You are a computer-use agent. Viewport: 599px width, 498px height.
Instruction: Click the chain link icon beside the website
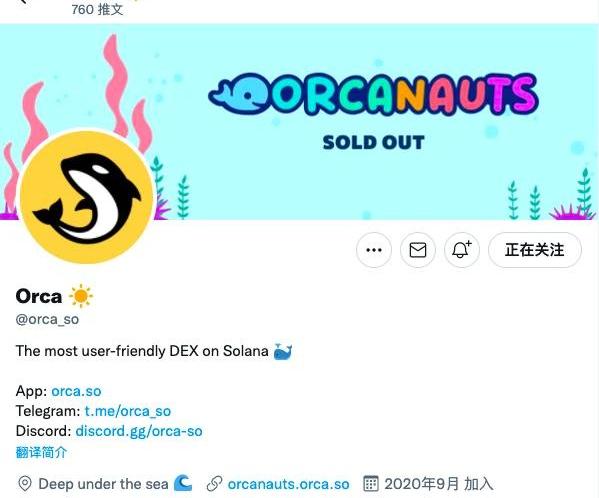214,484
